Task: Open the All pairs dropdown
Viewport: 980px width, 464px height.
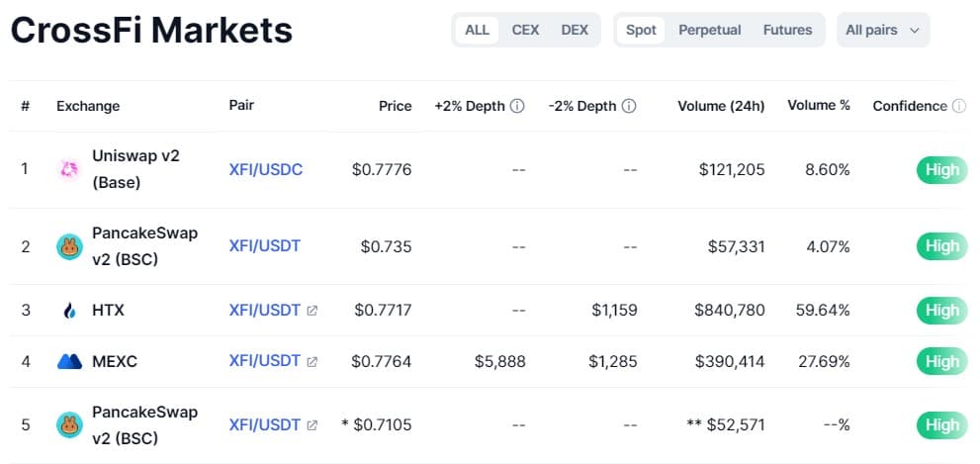Action: pyautogui.click(x=882, y=30)
